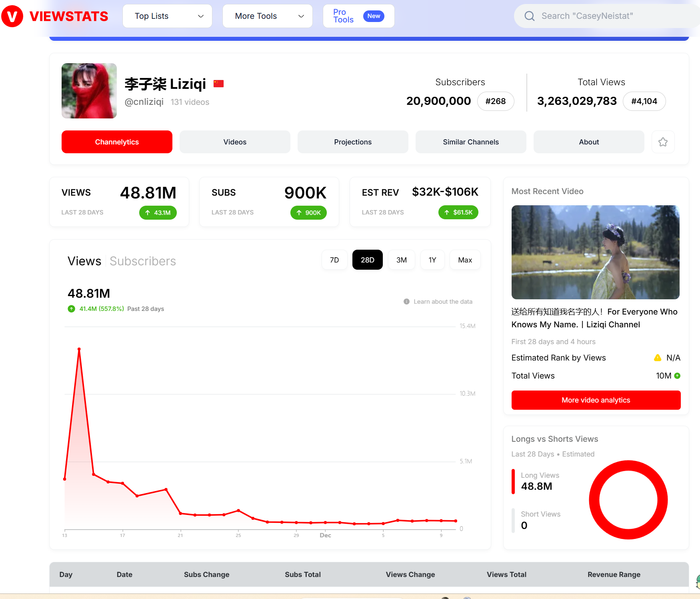700x599 pixels.
Task: Set chart range to 7D
Action: [x=334, y=260]
